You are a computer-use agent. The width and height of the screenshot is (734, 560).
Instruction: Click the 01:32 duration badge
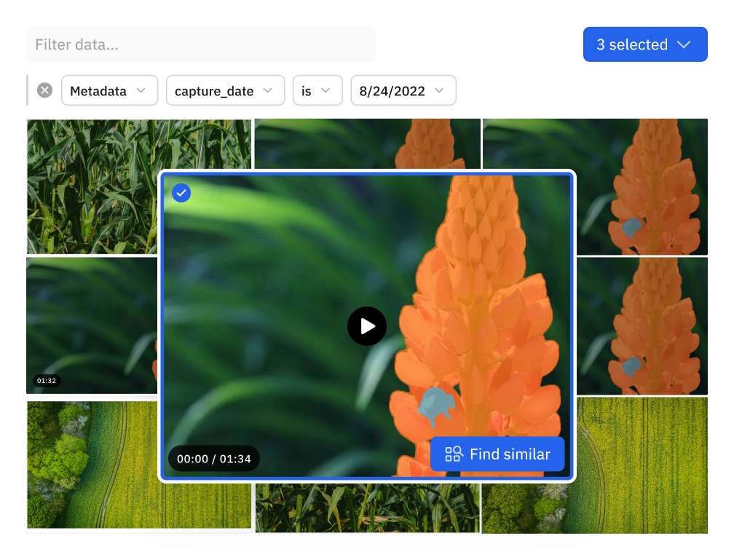47,381
